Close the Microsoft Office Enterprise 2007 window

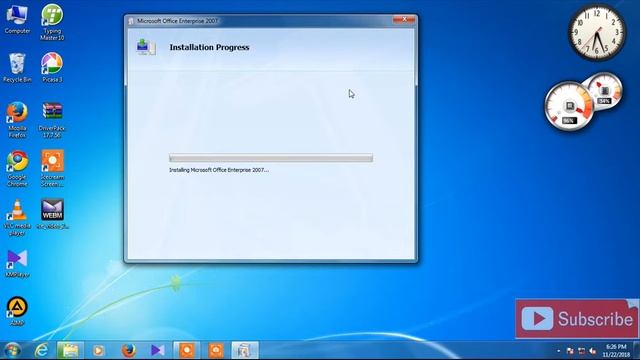(404, 20)
